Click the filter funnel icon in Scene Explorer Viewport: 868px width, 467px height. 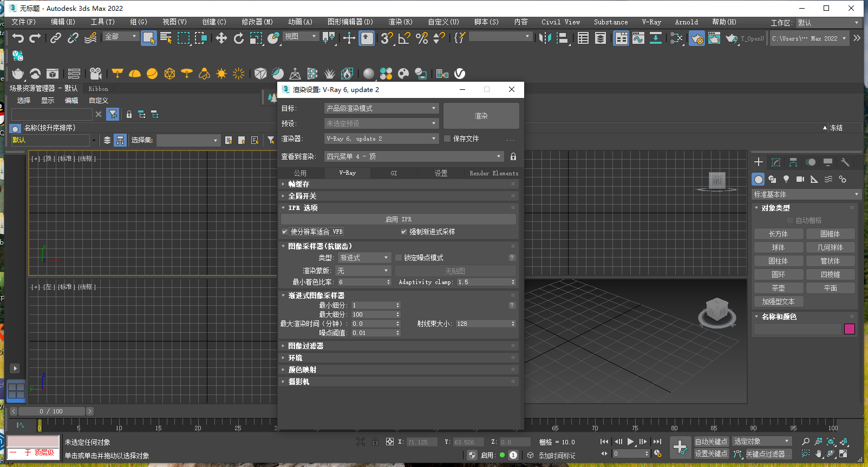click(112, 114)
